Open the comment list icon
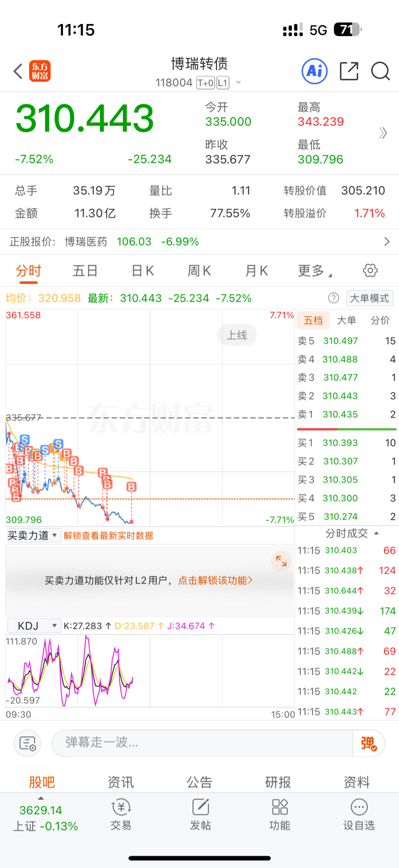The width and height of the screenshot is (399, 868). tap(28, 743)
